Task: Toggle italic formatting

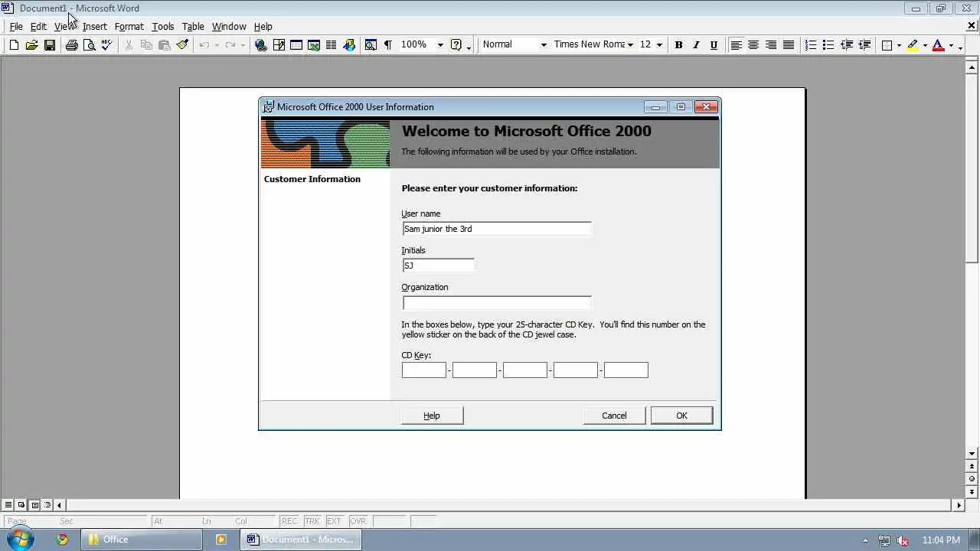Action: pos(696,45)
